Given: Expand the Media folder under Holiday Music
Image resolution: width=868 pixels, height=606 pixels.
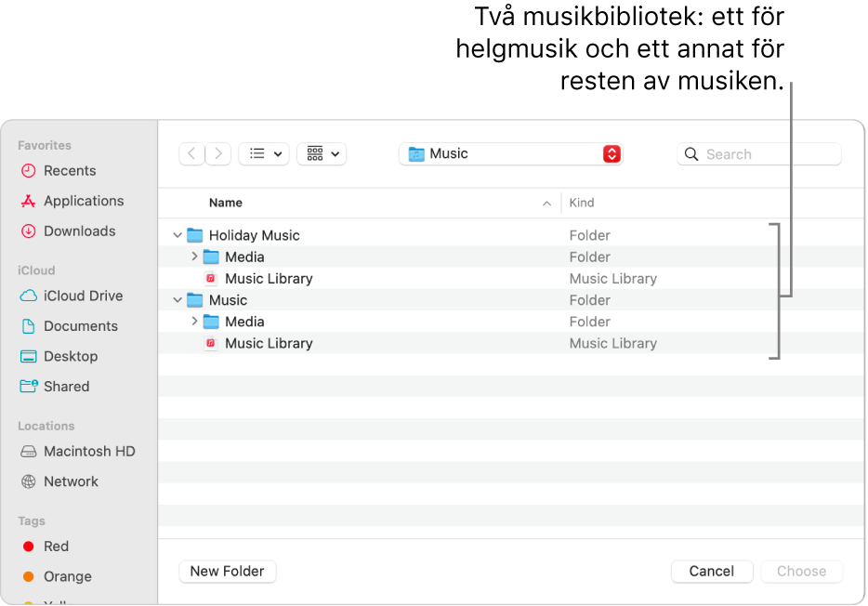Looking at the screenshot, I should [x=194, y=257].
